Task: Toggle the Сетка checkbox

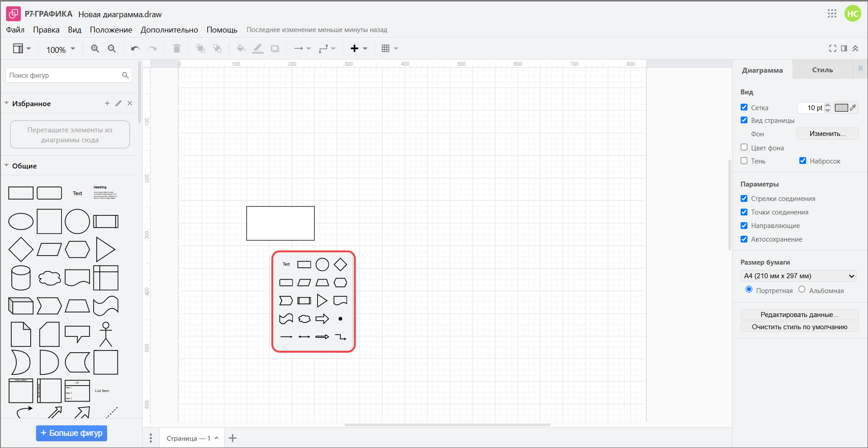Action: click(x=744, y=107)
